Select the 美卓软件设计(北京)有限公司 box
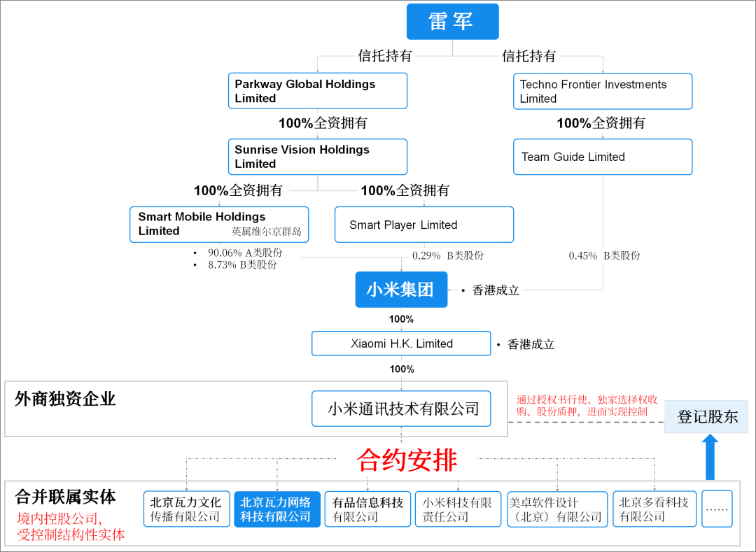The width and height of the screenshot is (756, 552). pos(557,508)
